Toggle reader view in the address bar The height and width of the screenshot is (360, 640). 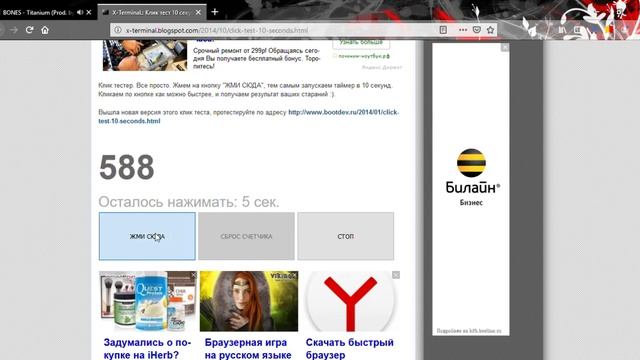[x=443, y=30]
